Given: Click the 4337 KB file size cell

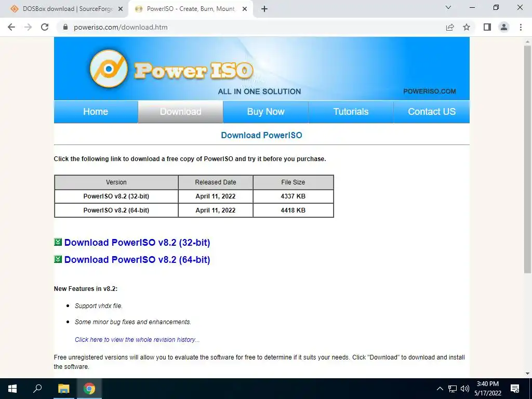Looking at the screenshot, I should [x=293, y=196].
